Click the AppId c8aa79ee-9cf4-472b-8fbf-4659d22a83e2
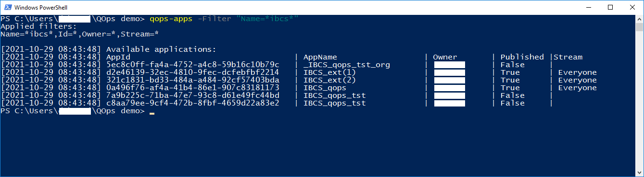Screen dimensions: 644x177 coord(193,103)
